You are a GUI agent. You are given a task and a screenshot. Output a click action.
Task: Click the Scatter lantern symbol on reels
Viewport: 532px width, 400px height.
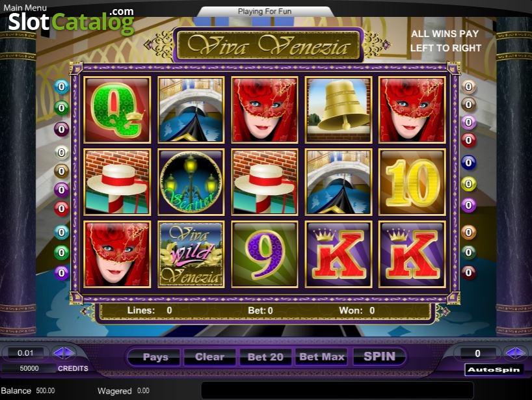[191, 182]
